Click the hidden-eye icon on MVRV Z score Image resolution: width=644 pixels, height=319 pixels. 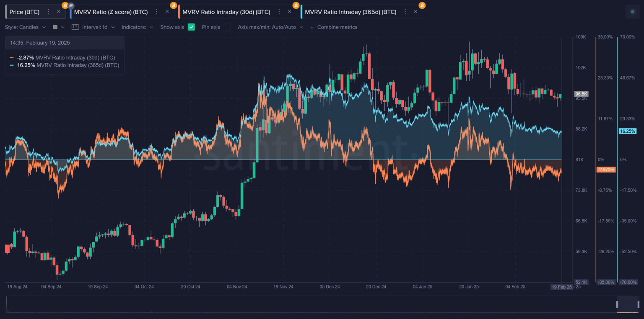point(71,5)
